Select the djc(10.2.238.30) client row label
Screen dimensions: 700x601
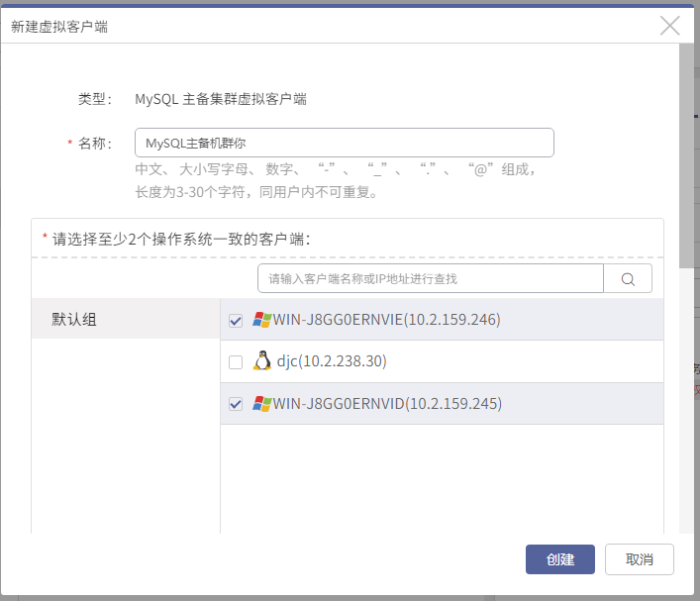332,360
